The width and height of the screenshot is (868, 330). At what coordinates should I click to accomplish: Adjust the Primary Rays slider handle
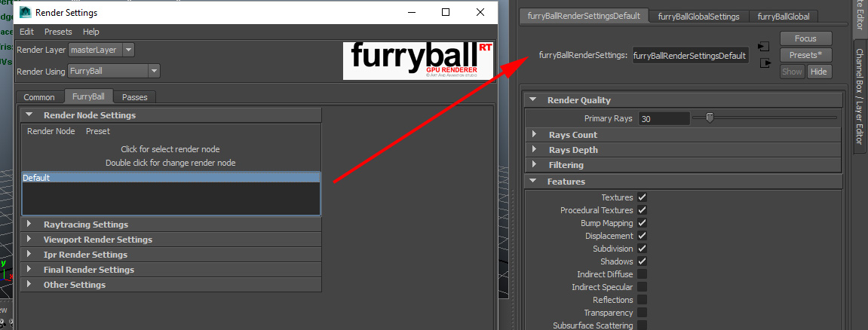coord(710,118)
